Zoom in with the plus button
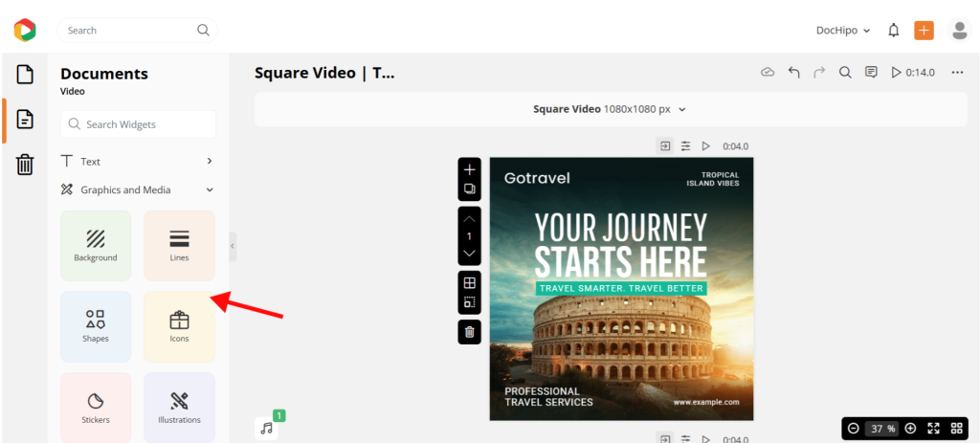The width and height of the screenshot is (980, 443). tap(911, 428)
